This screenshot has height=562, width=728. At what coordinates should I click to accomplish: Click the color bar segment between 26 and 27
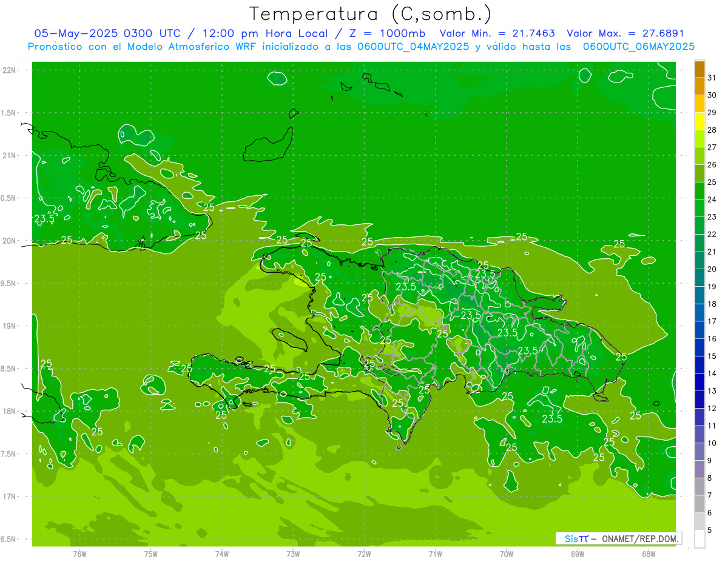pyautogui.click(x=699, y=156)
